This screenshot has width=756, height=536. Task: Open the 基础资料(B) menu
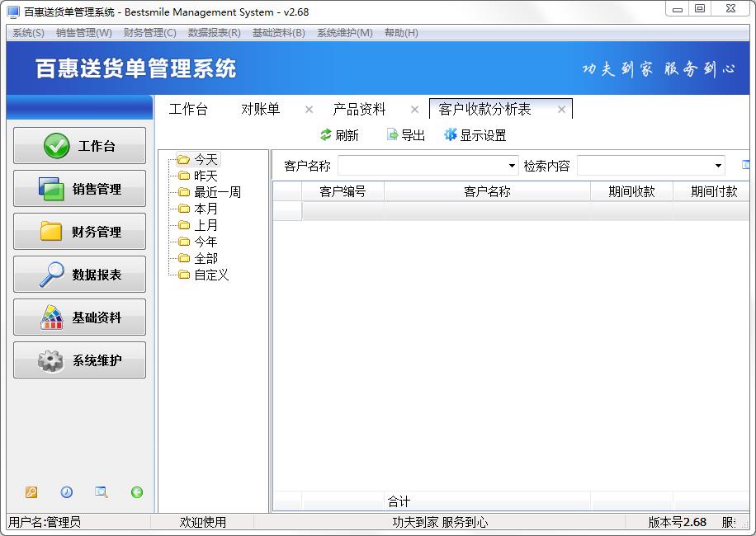278,33
